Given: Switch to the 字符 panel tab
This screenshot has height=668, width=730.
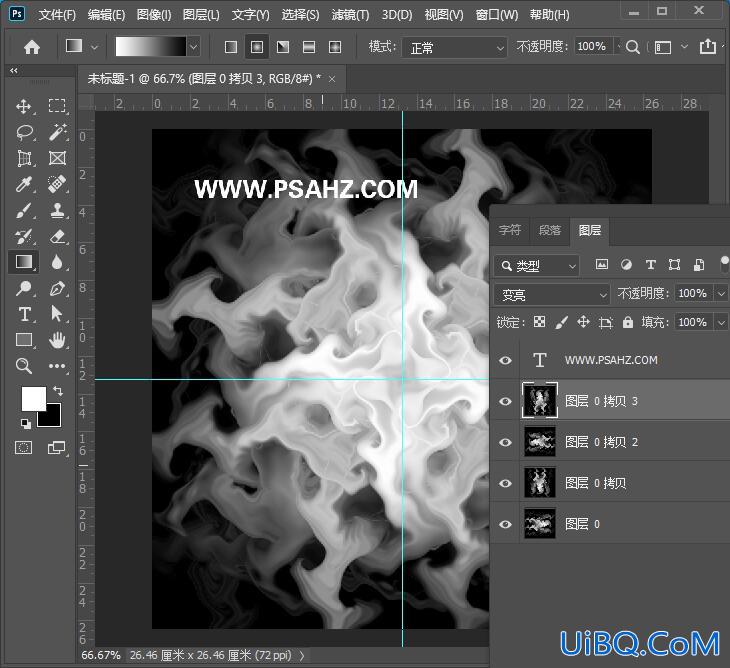Looking at the screenshot, I should click(510, 230).
